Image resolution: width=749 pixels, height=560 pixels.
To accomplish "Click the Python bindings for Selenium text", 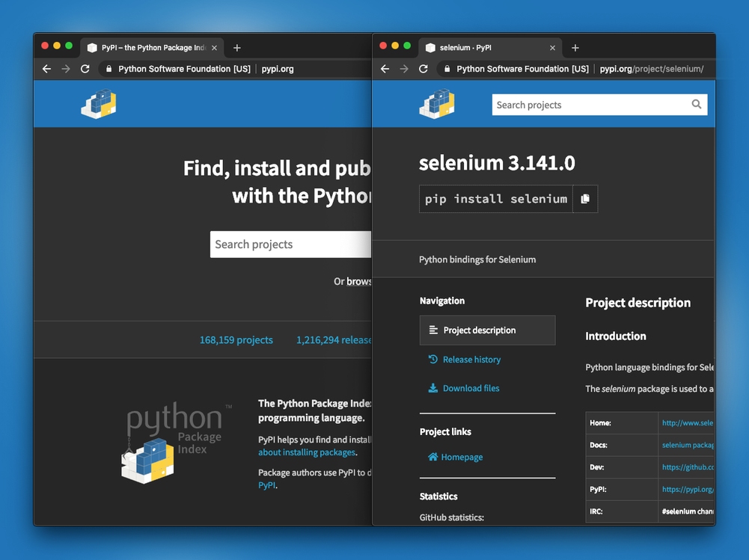I will point(477,259).
